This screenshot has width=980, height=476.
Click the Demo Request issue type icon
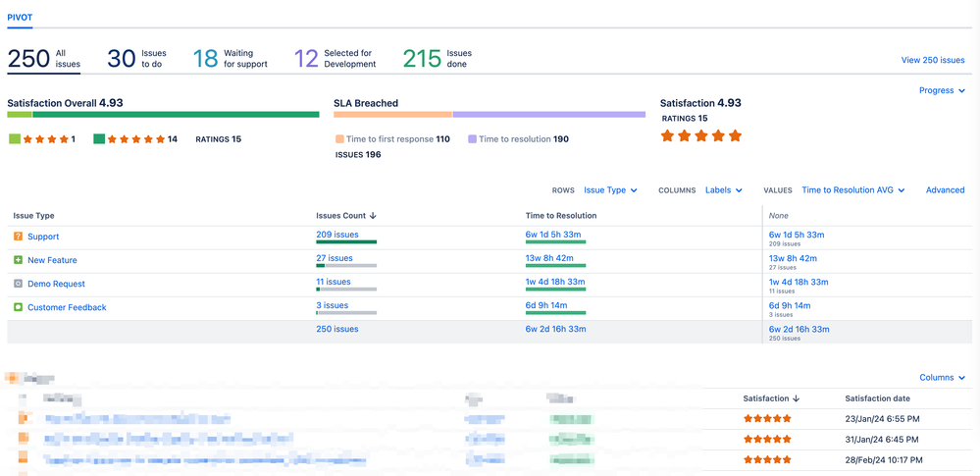18,284
